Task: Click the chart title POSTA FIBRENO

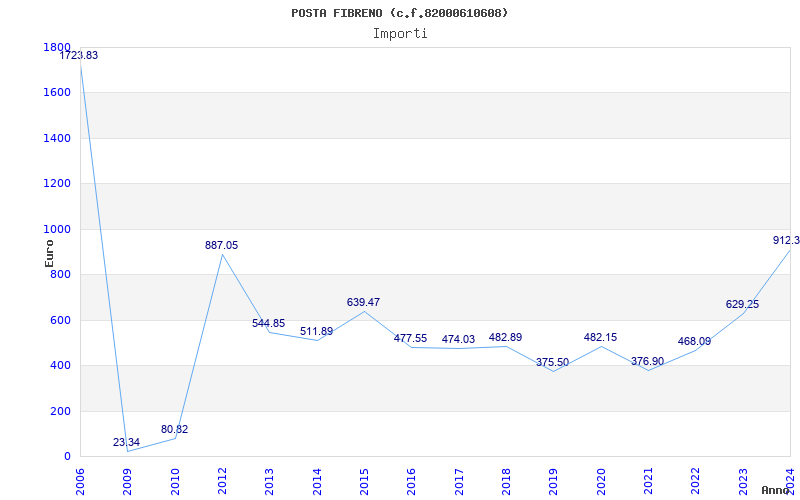Action: click(x=400, y=13)
